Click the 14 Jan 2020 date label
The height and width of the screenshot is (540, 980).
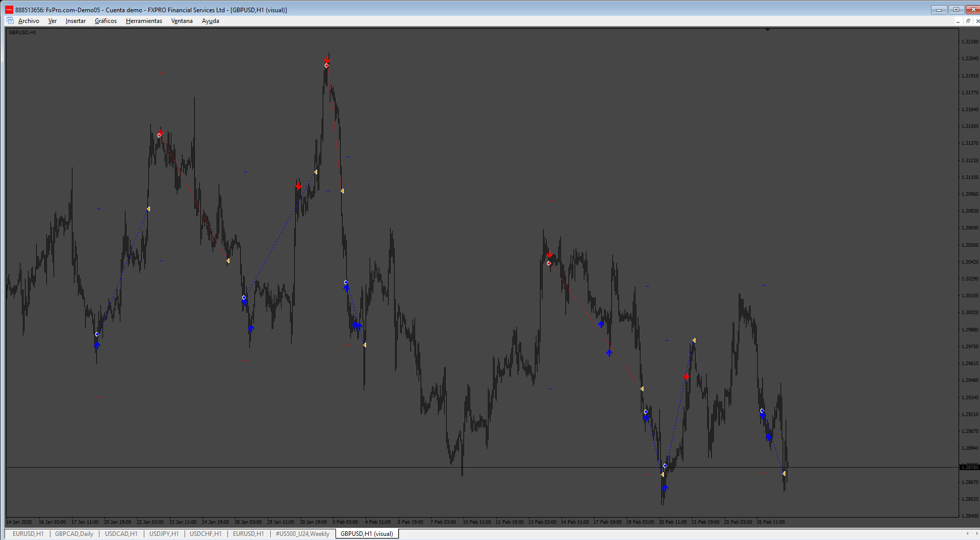point(19,522)
